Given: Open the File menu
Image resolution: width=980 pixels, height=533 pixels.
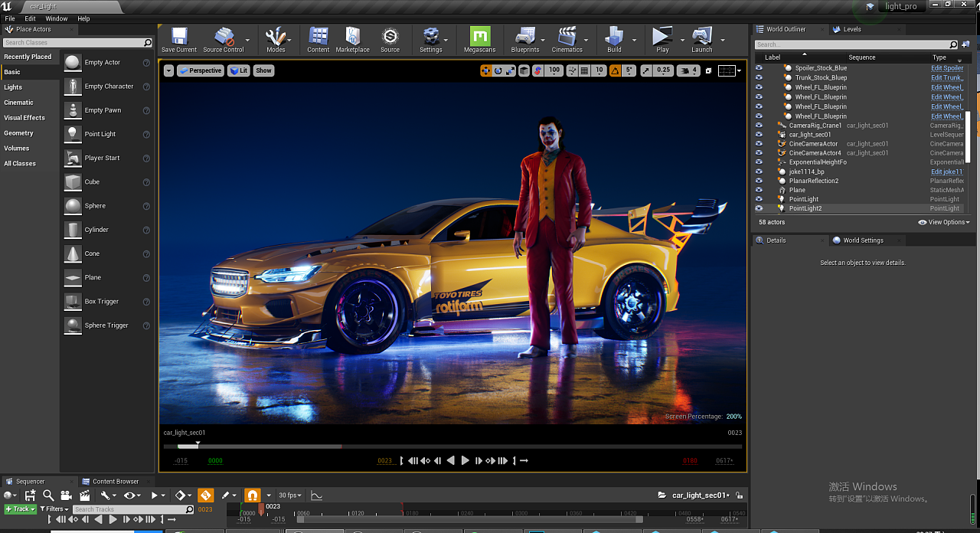Looking at the screenshot, I should (10, 18).
